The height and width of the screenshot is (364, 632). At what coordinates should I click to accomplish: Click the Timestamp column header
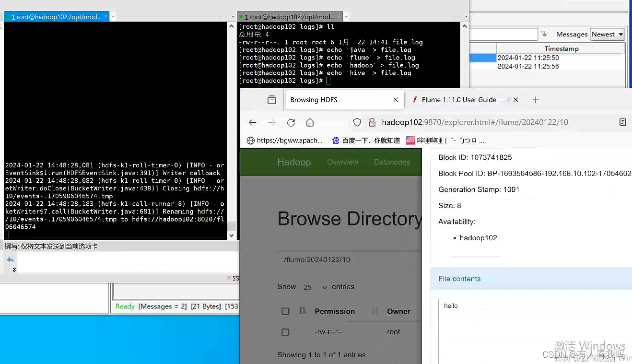point(561,48)
